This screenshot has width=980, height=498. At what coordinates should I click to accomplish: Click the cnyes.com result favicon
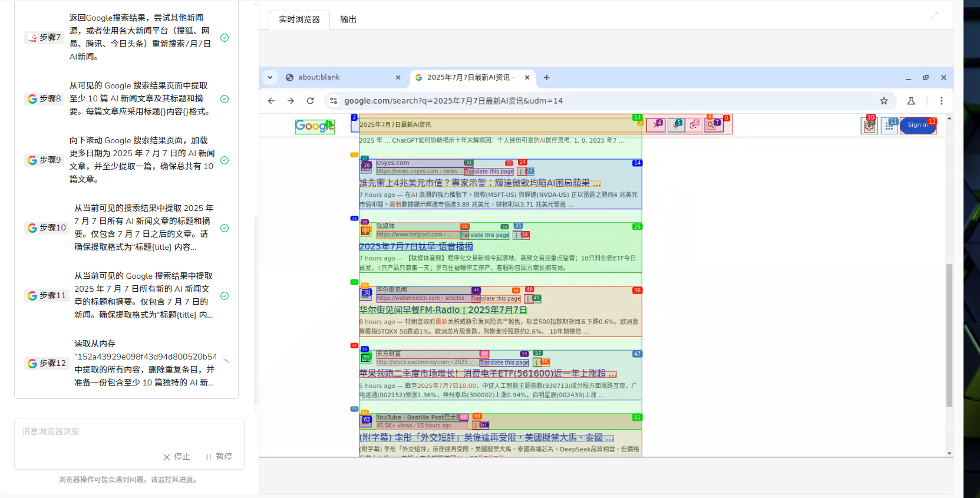366,167
